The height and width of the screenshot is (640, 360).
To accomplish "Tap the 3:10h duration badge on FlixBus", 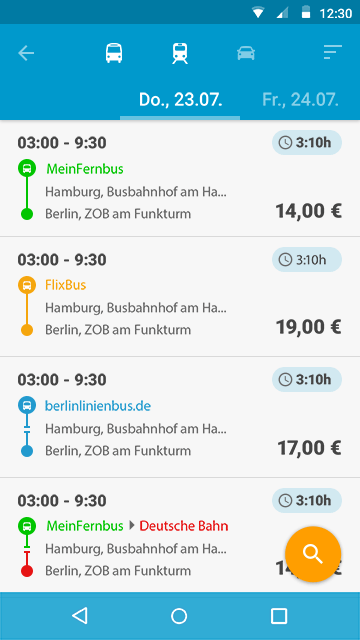I will tap(307, 259).
